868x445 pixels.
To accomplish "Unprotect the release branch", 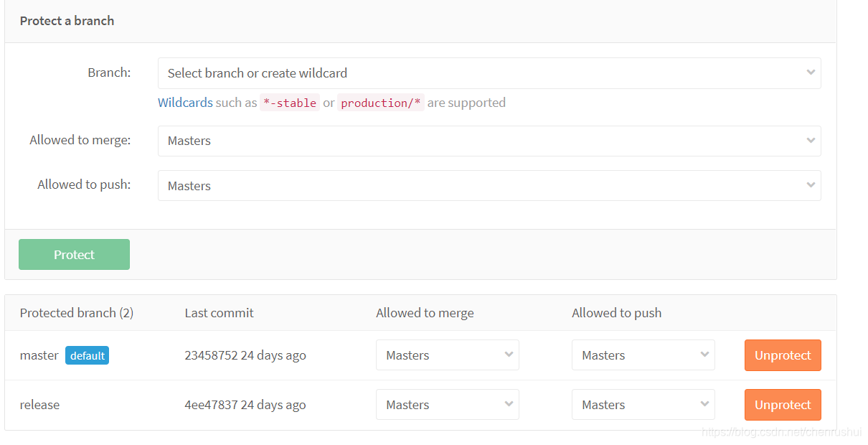I will pyautogui.click(x=783, y=405).
